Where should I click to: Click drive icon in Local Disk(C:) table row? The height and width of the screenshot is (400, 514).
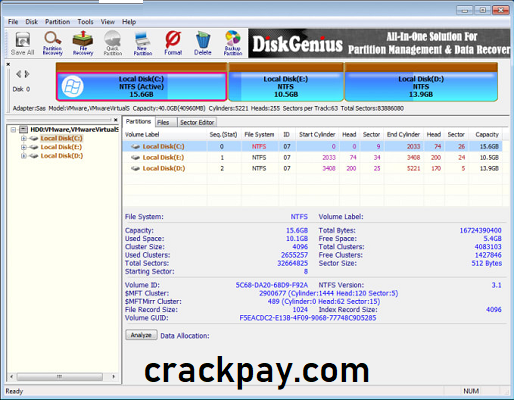(135, 146)
